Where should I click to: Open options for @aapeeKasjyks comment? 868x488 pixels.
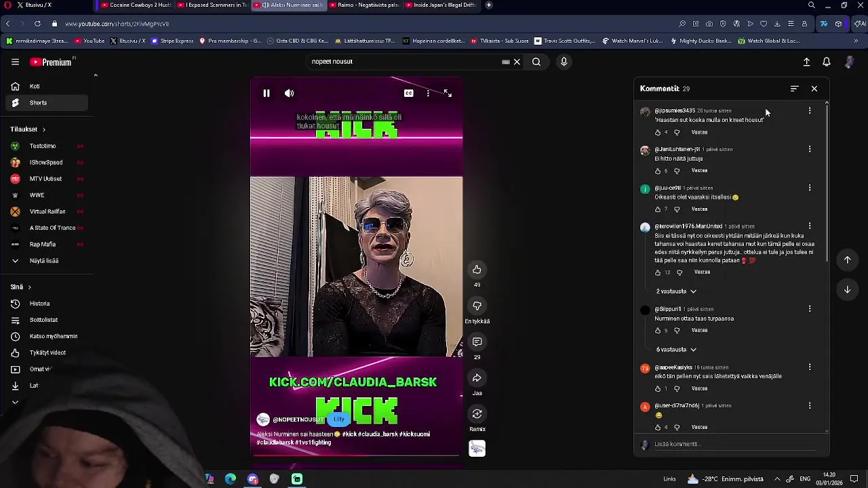pos(809,367)
